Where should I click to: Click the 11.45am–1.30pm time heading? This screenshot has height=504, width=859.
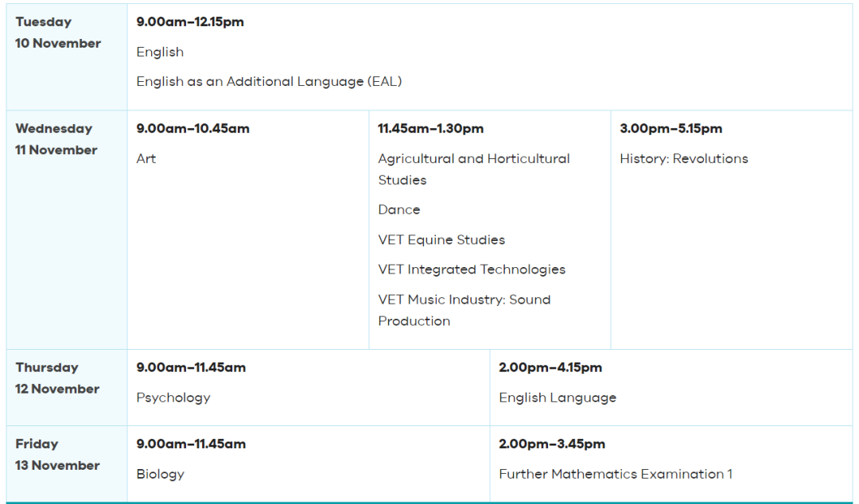coord(430,129)
